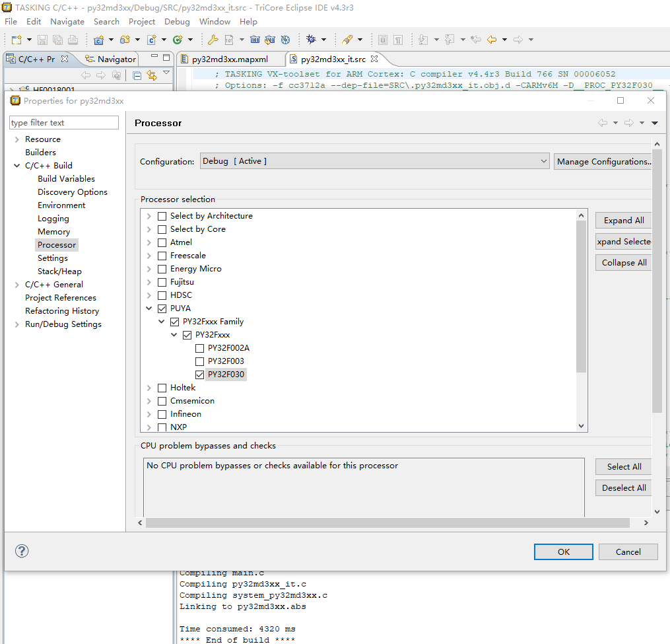670x644 pixels.
Task: Uncheck the PY32F030 checkbox
Action: (199, 375)
